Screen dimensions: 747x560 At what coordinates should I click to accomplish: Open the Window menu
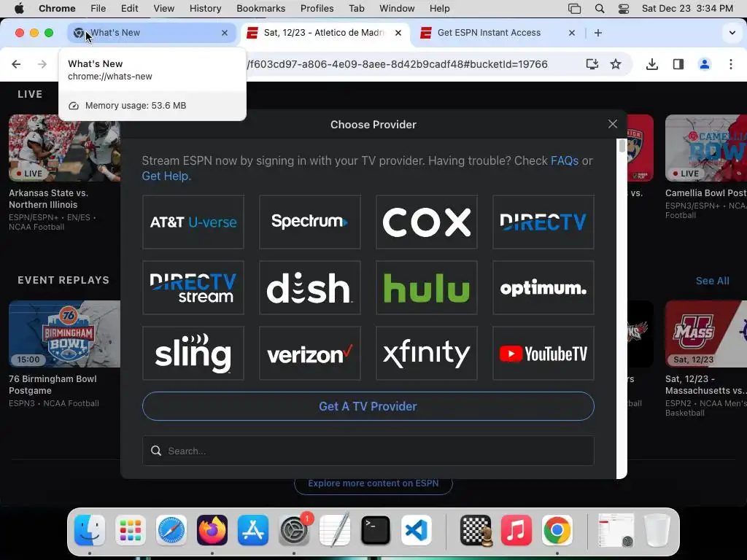(397, 9)
